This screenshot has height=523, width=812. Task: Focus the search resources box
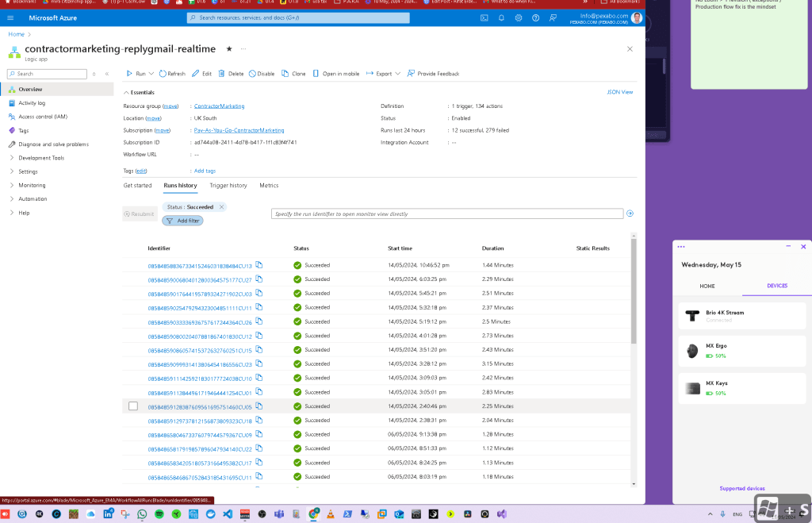(298, 17)
